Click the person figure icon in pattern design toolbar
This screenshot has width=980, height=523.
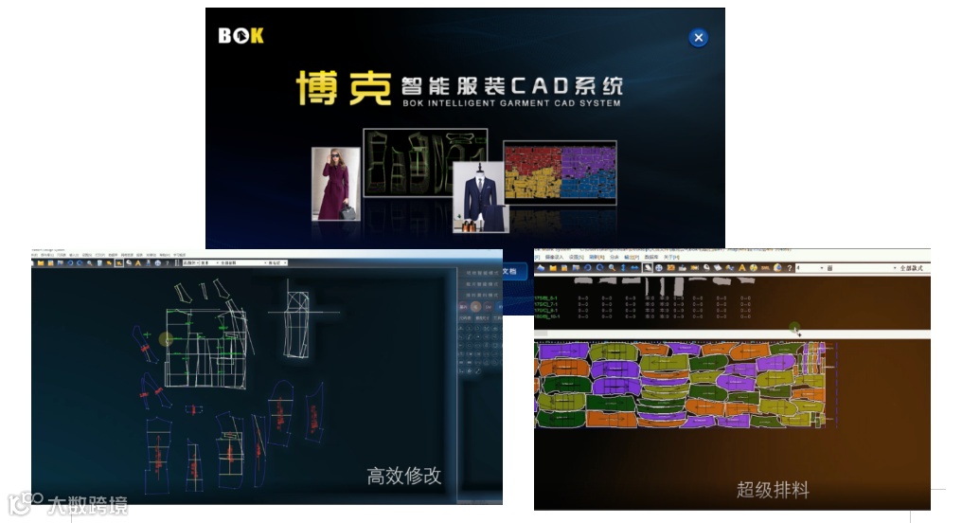pyautogui.click(x=149, y=262)
